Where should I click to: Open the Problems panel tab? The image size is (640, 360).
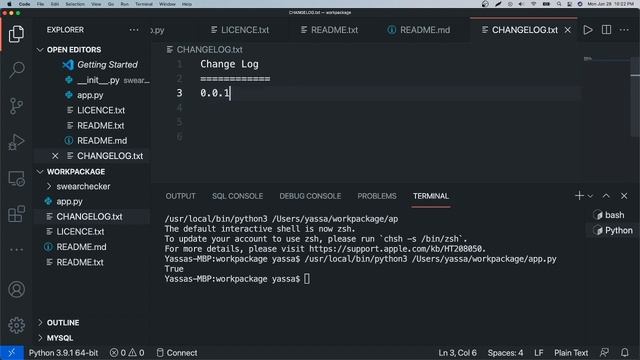coord(377,196)
